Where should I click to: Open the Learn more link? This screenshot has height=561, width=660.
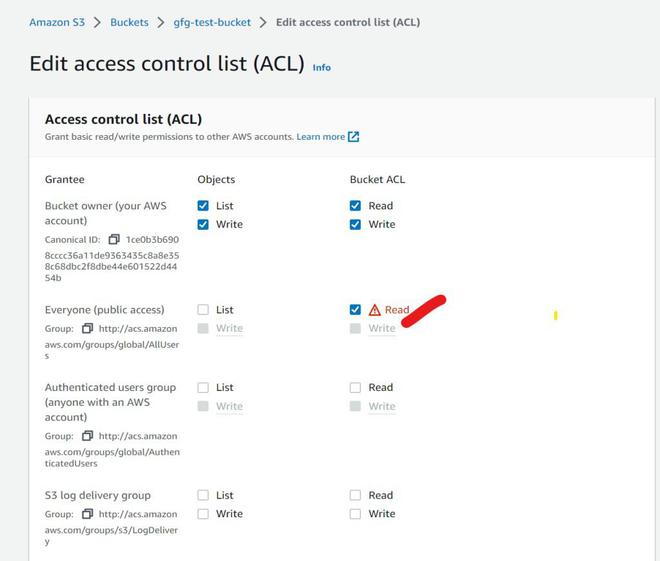[320, 137]
